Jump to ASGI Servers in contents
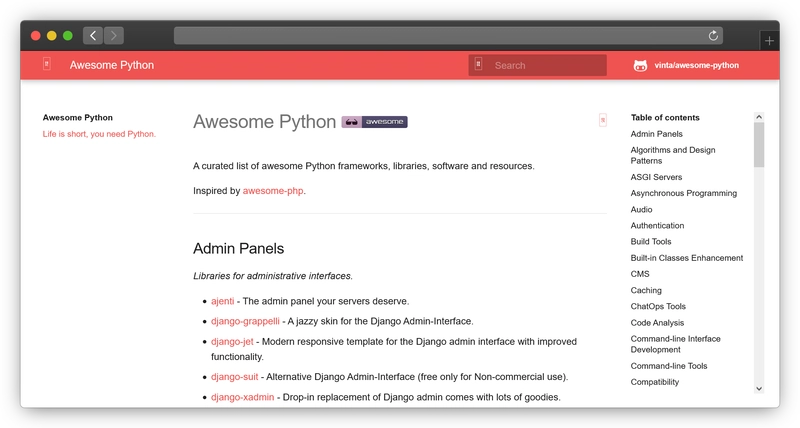The height and width of the screenshot is (428, 800). (x=656, y=177)
